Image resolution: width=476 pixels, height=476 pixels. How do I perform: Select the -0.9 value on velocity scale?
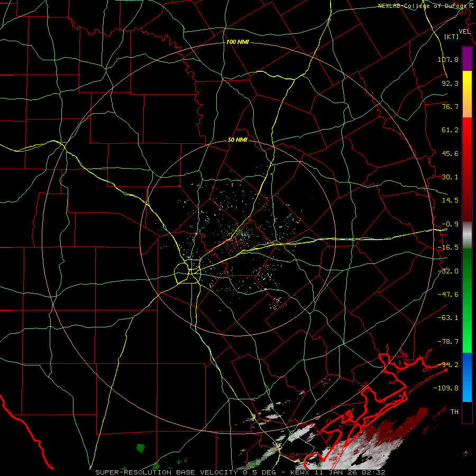click(x=450, y=224)
